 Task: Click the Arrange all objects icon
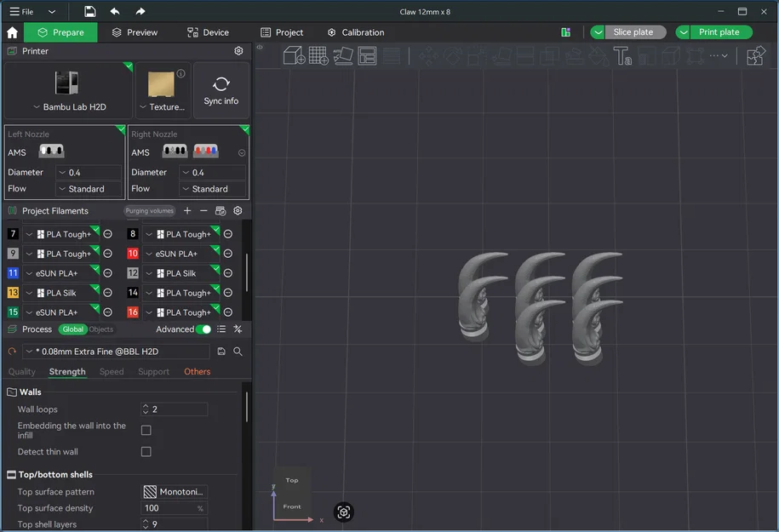pyautogui.click(x=367, y=55)
